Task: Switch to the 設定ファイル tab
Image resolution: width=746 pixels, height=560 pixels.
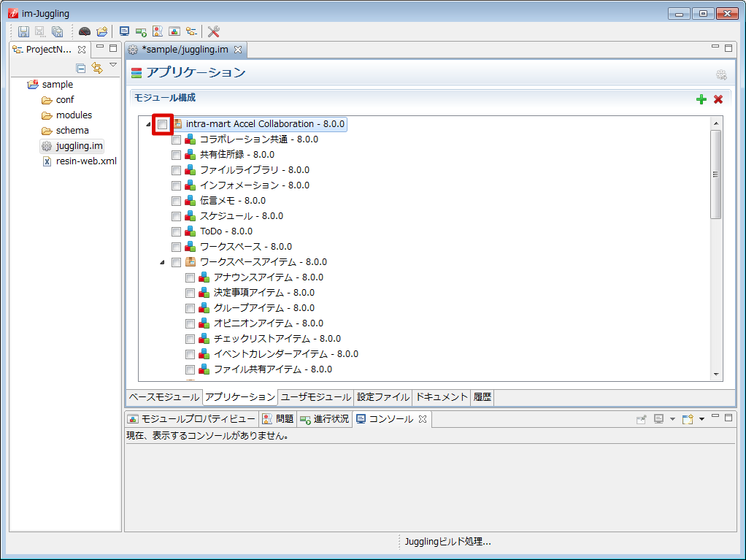Action: coord(383,397)
